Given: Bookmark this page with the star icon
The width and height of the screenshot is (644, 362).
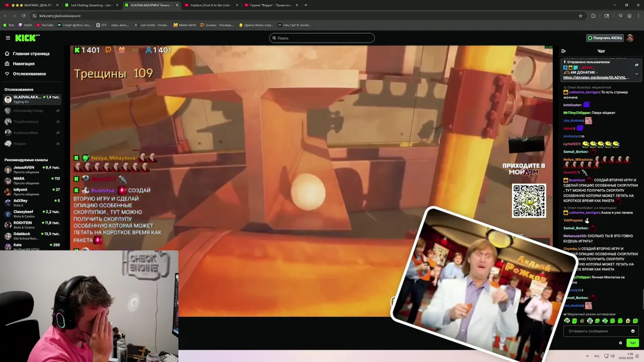Looking at the screenshot, I should [x=581, y=16].
